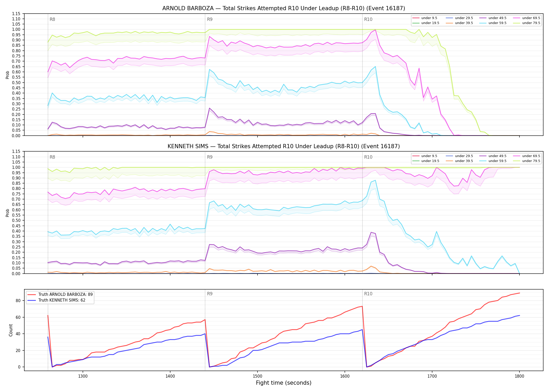The height and width of the screenshot is (392, 549).
Task: Click 'Truth KENNETH SIMS: 62' legend entry
Action: tap(56, 300)
